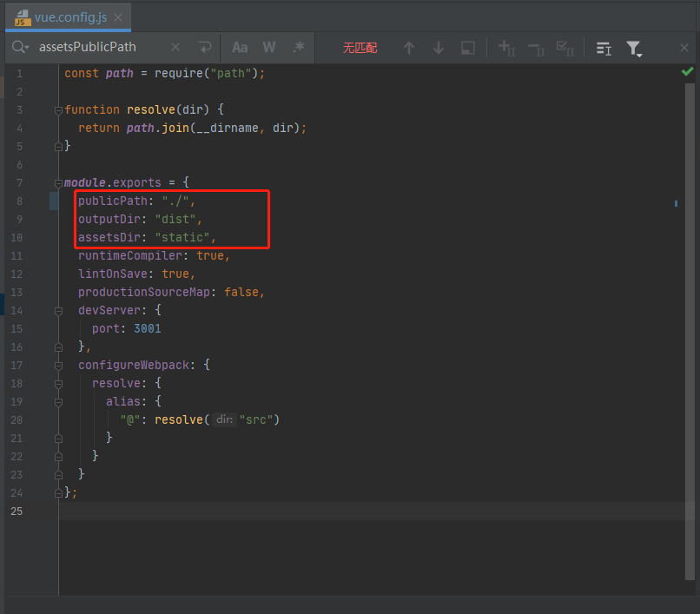
Task: Click the assetsPublicPath search field
Action: click(x=88, y=47)
